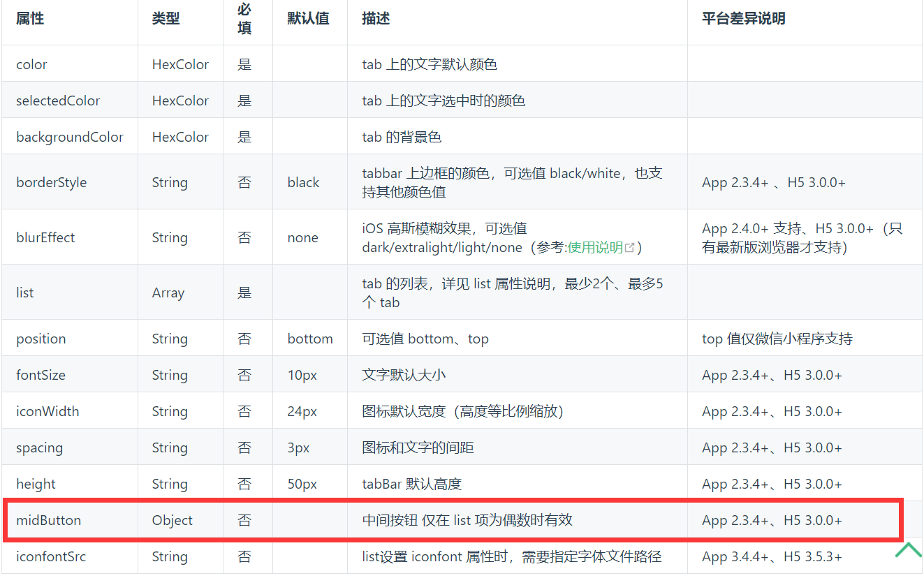Screen dimensions: 924x585
Task: Click the selectedColor property name
Action: pyautogui.click(x=58, y=101)
